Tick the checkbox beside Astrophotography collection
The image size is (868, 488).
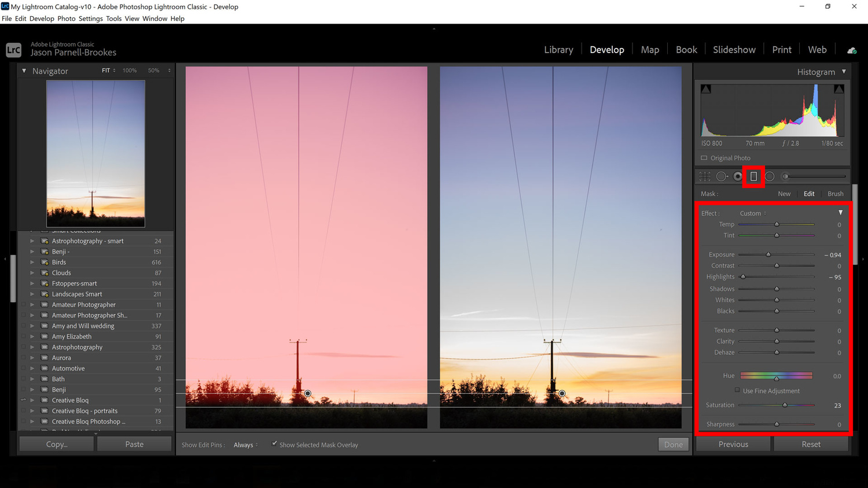[24, 347]
